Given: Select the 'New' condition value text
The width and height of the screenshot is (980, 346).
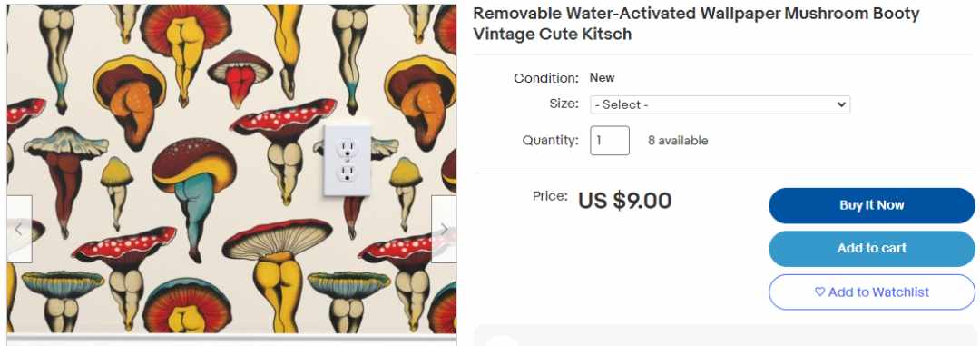Looking at the screenshot, I should point(602,77).
